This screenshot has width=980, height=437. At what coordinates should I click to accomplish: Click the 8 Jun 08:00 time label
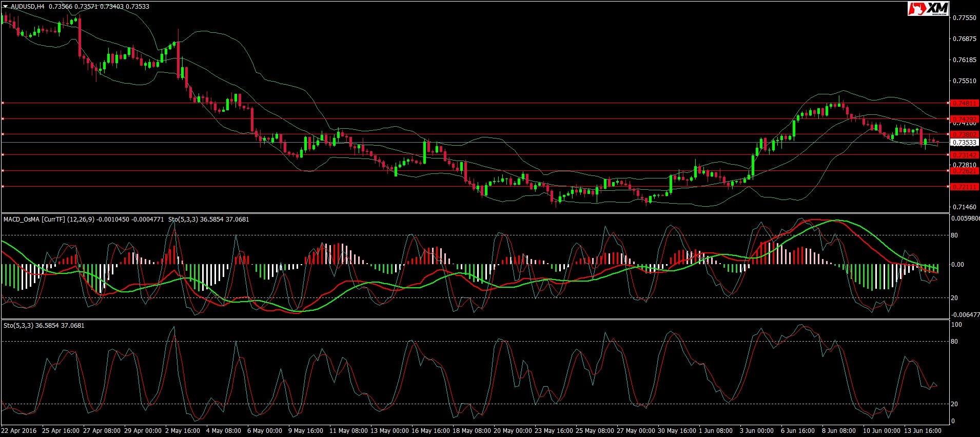(x=839, y=431)
